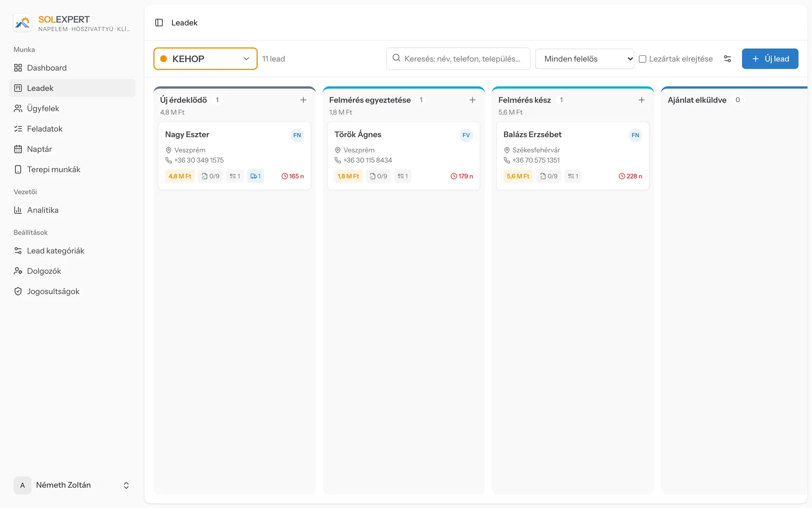This screenshot has width=812, height=508.
Task: Open Naptár calendar page
Action: pyautogui.click(x=72, y=149)
